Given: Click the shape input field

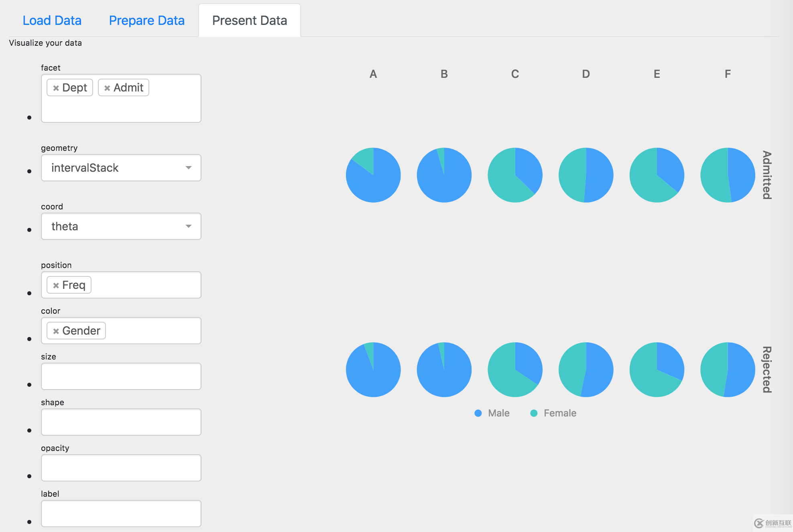Looking at the screenshot, I should 121,422.
